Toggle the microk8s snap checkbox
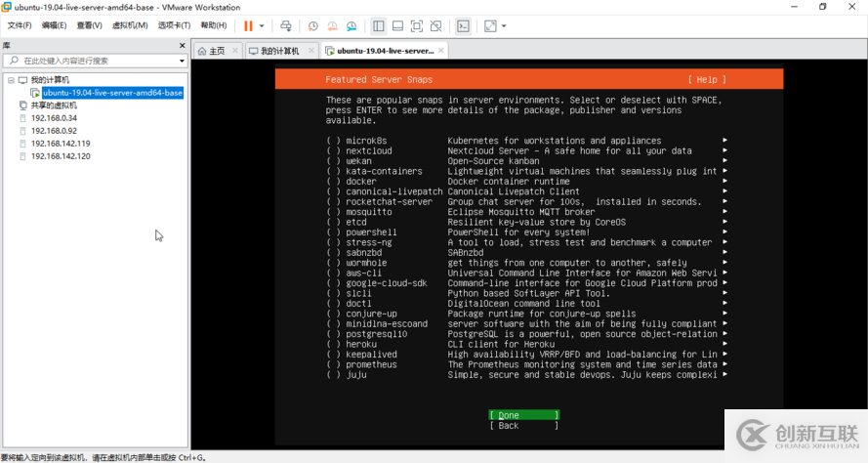The height and width of the screenshot is (463, 868). click(x=334, y=141)
